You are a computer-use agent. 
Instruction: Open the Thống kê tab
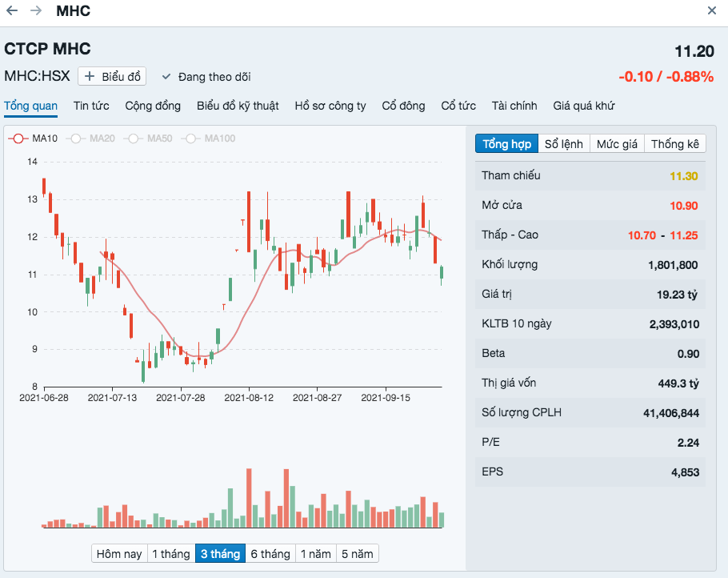[x=675, y=144]
